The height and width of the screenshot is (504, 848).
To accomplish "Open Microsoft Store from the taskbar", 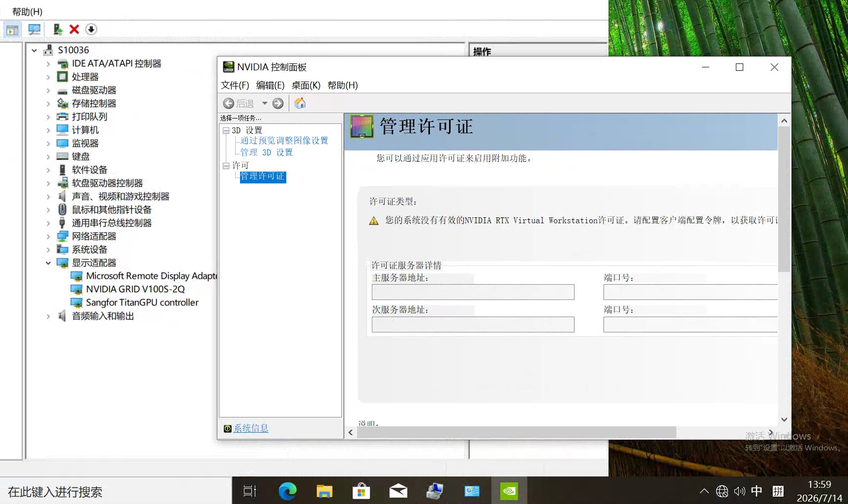I will coord(361,491).
